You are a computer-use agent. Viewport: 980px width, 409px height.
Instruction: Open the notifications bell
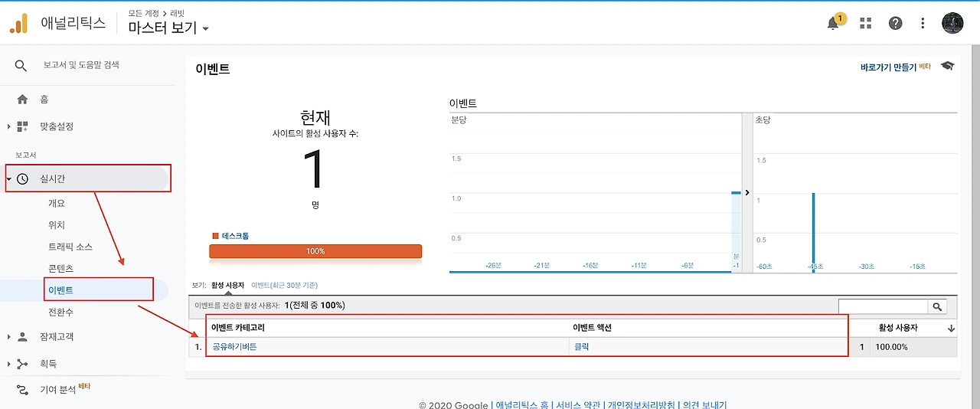coord(833,24)
